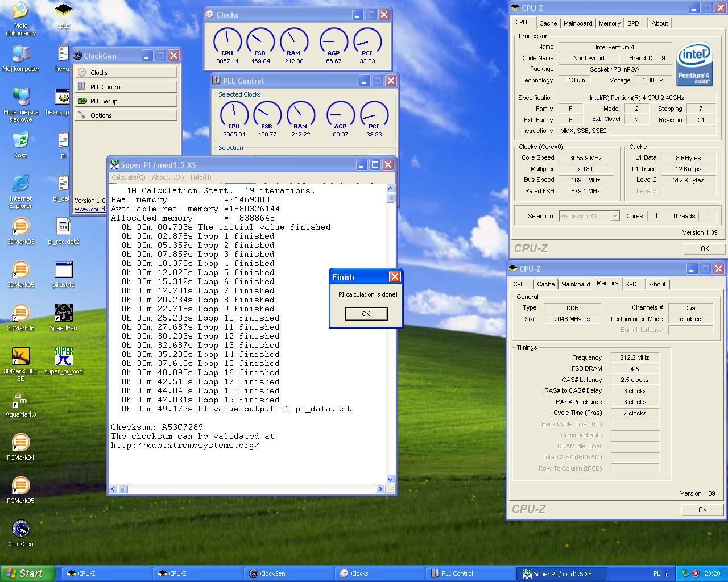Launch 3DMark03 desktop shortcut
728x582 pixels.
coord(20,231)
